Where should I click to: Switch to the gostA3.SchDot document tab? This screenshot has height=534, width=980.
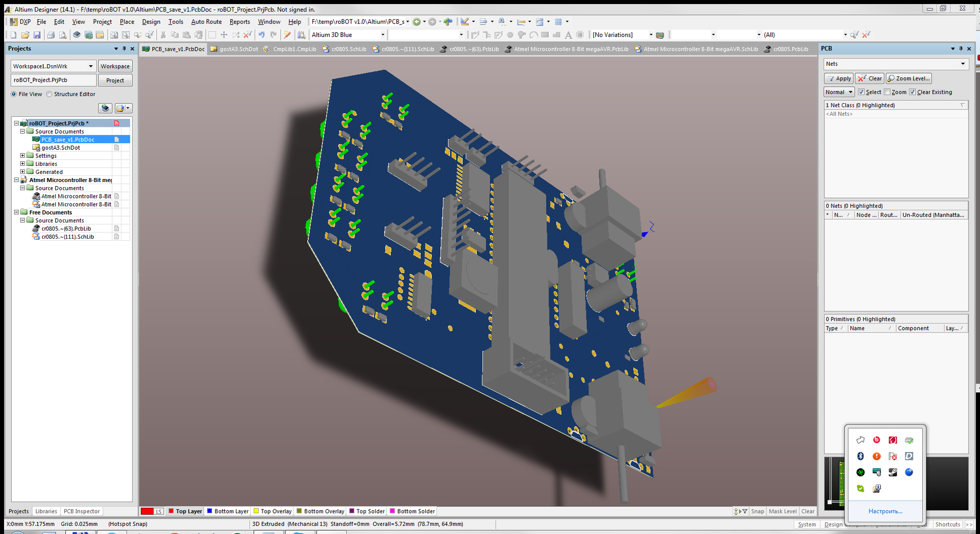click(x=234, y=49)
